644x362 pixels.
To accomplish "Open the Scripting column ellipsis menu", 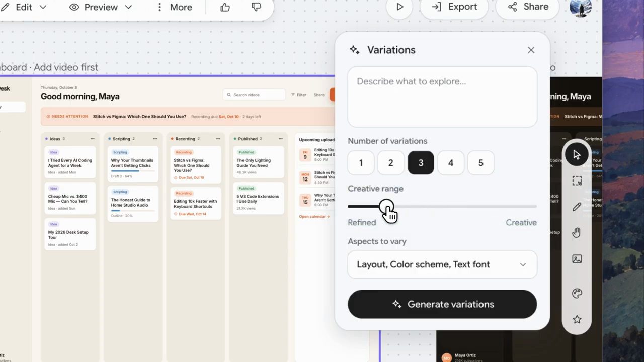I will [155, 139].
